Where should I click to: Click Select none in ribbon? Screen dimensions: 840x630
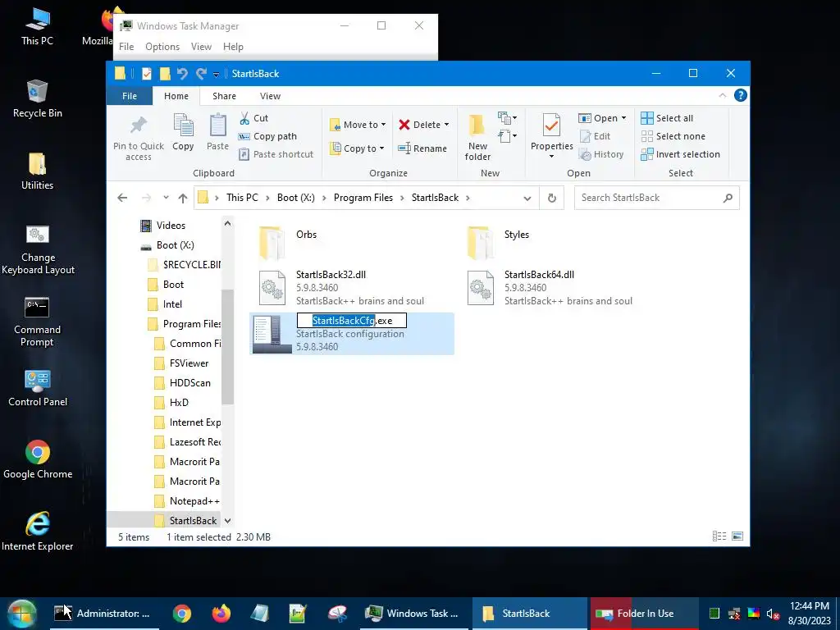coord(673,136)
